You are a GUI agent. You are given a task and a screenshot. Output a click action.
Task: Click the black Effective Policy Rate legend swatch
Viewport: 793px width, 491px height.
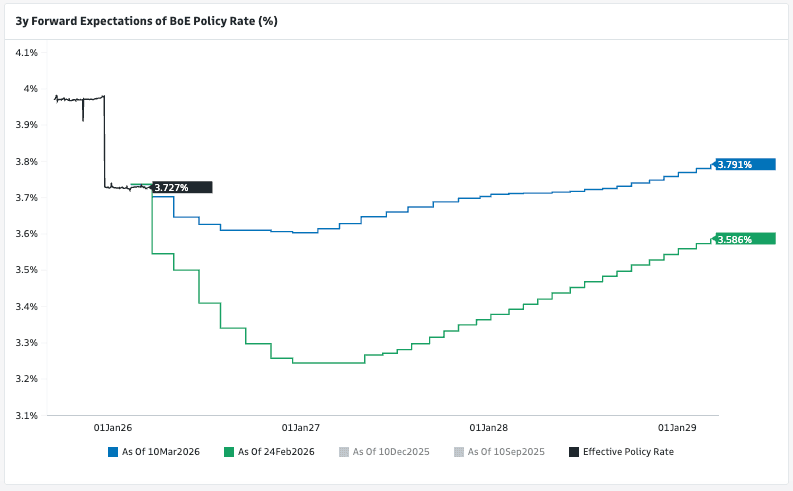[574, 452]
